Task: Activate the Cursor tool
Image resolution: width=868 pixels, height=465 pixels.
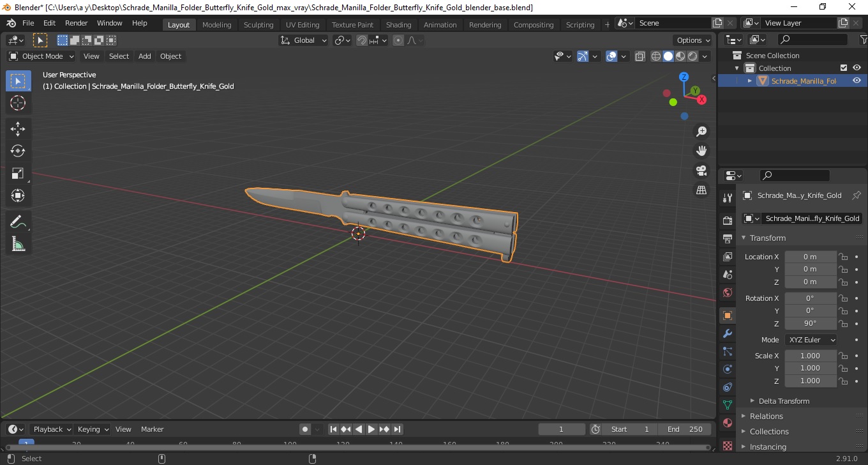Action: coord(18,103)
